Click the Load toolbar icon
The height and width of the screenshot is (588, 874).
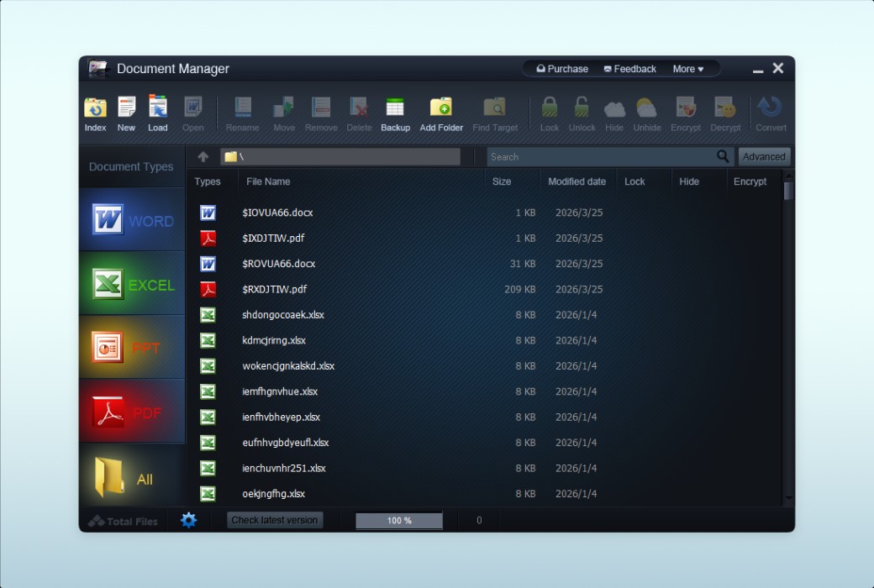158,113
